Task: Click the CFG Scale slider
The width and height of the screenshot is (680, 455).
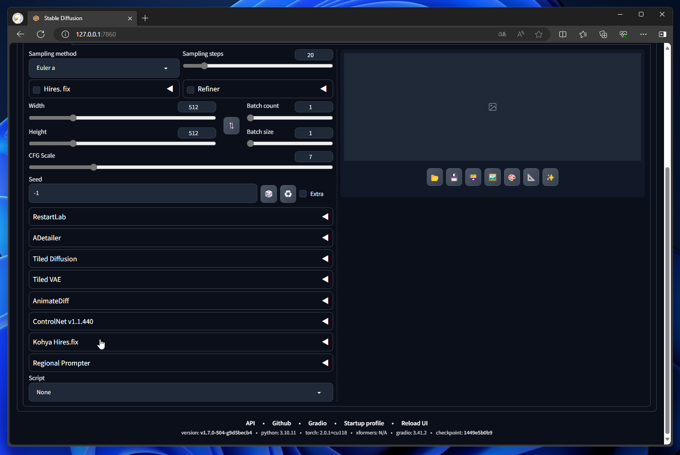Action: pos(180,167)
